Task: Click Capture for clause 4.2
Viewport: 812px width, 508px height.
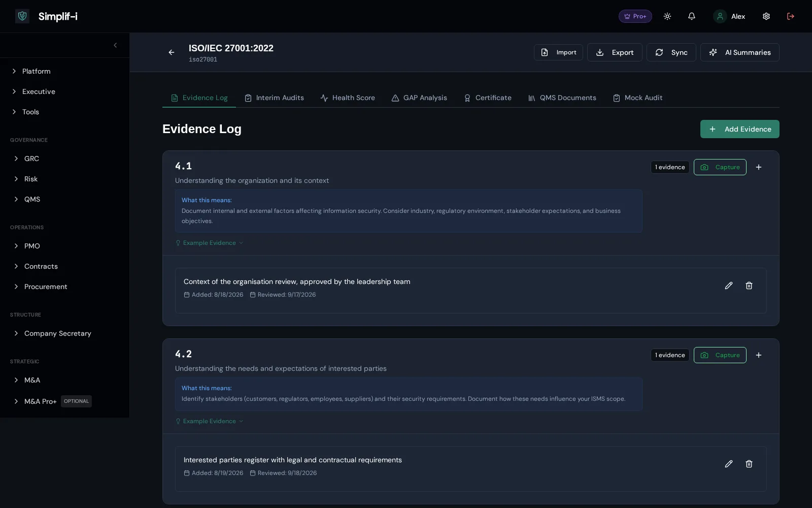Action: point(720,355)
